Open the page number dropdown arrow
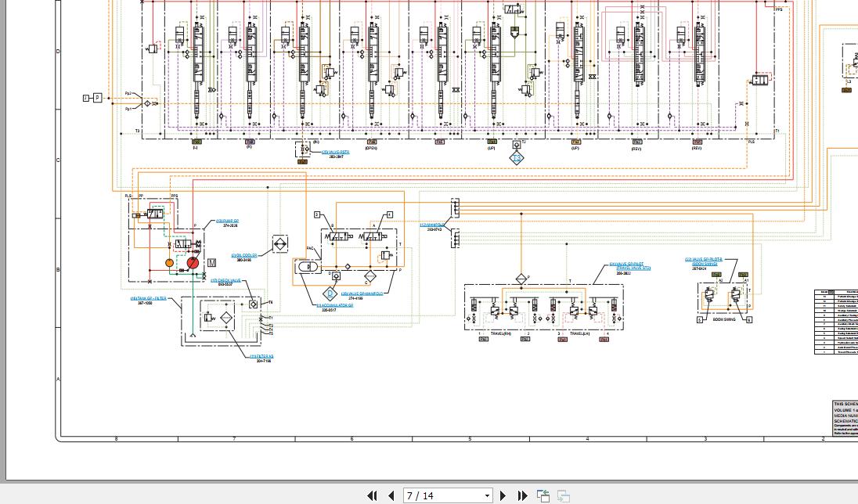The image size is (858, 504). click(x=487, y=495)
